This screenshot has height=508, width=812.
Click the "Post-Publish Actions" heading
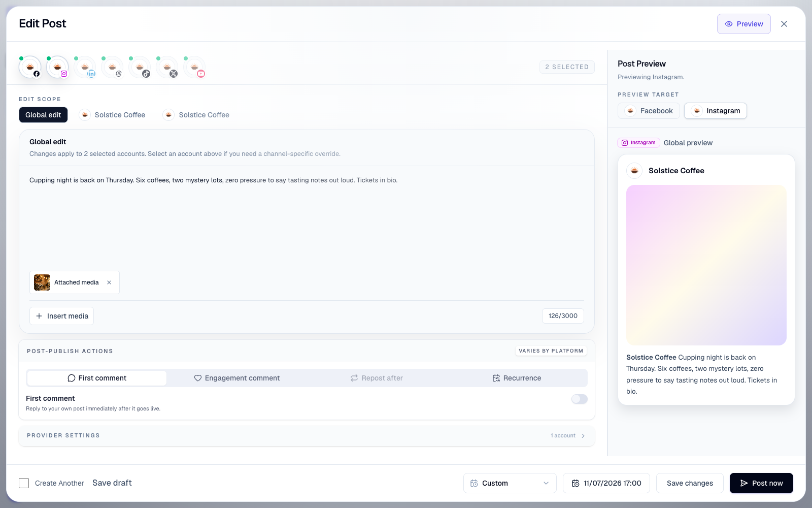click(70, 351)
